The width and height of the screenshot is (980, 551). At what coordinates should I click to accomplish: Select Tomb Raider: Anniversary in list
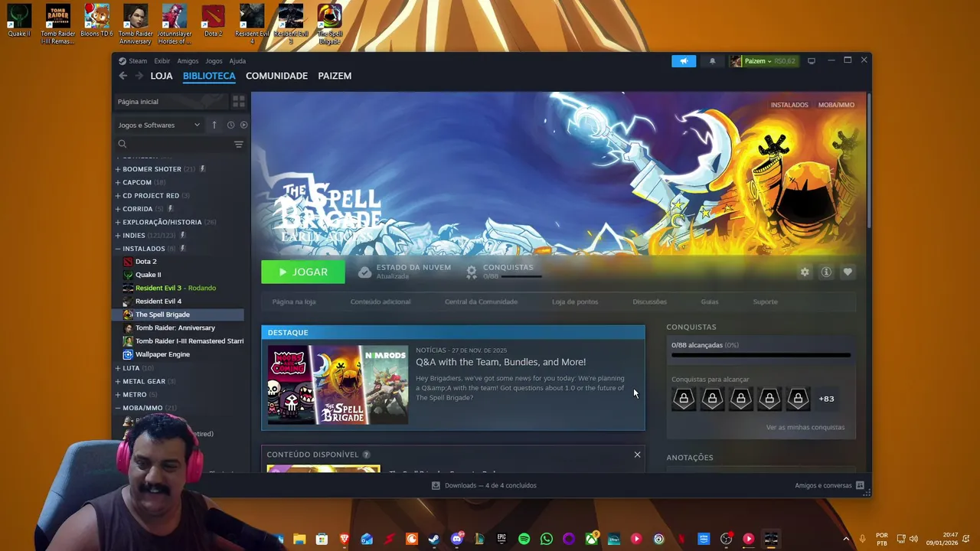click(175, 328)
